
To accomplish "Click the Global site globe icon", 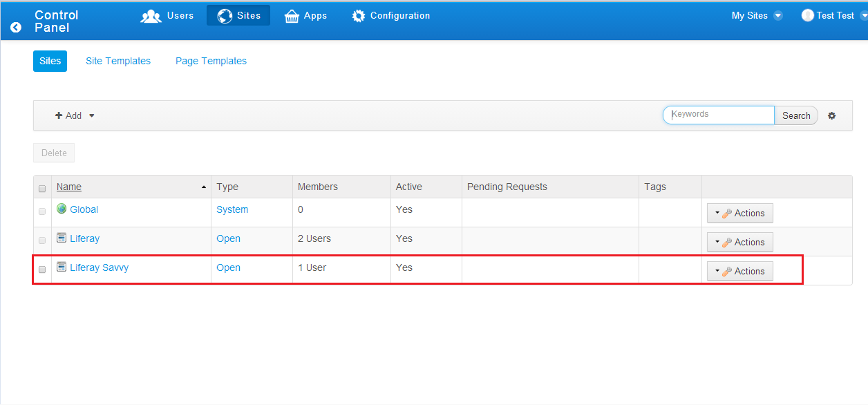I will point(62,209).
